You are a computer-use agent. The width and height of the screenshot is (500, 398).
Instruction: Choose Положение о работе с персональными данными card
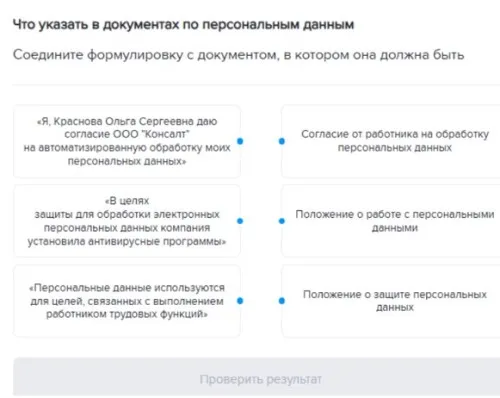[x=391, y=221]
